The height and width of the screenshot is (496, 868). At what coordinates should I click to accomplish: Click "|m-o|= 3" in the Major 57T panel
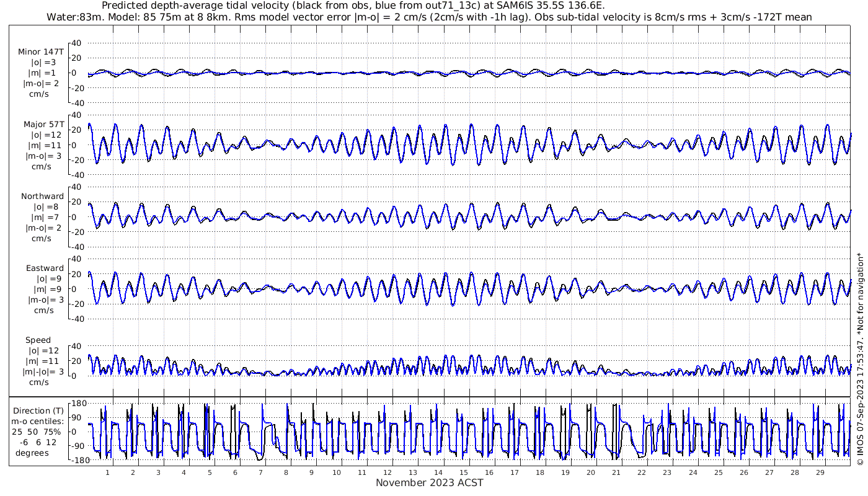point(43,156)
